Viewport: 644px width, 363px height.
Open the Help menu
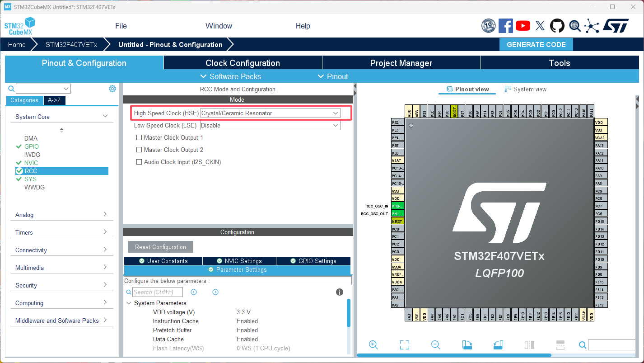pos(303,26)
